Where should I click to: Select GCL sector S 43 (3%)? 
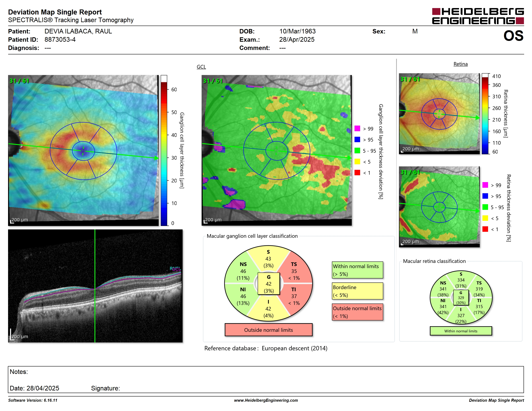point(268,258)
